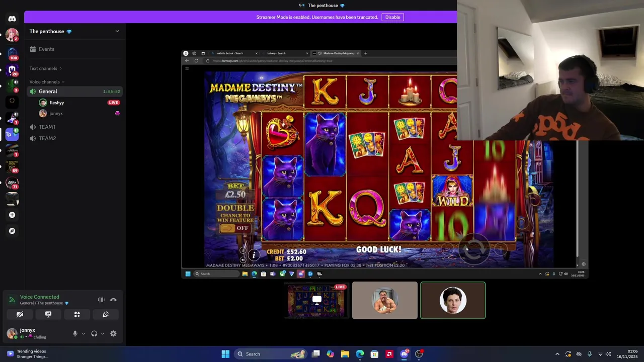Open Discord from the Windows taskbar

click(x=404, y=354)
